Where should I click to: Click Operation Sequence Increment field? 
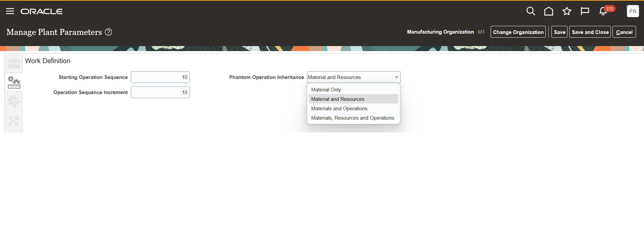[160, 92]
